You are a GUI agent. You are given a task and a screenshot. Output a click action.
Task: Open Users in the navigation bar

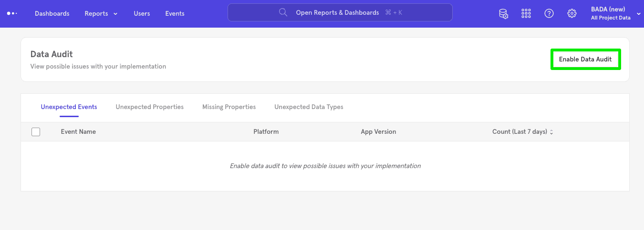pyautogui.click(x=142, y=13)
